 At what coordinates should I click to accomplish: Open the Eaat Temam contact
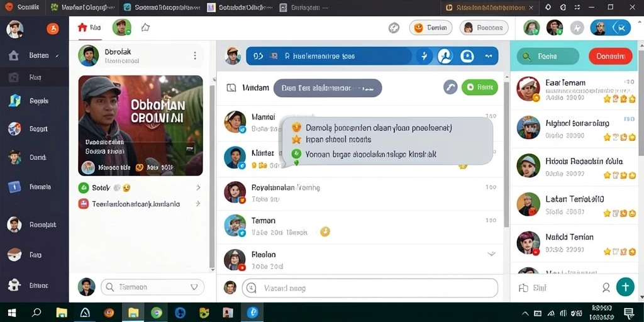tap(574, 90)
